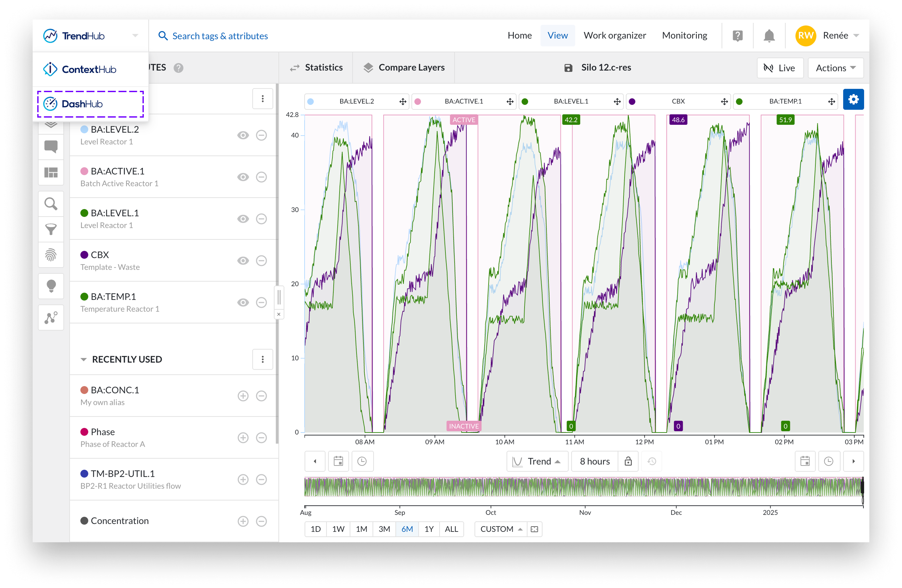
Task: Remove BA:TEMP.1 from active tags
Action: pos(261,302)
